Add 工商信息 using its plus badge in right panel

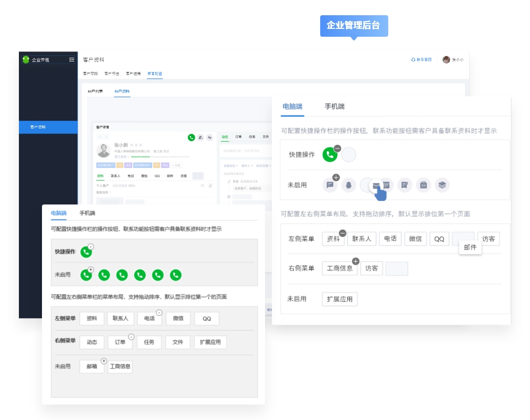click(355, 261)
